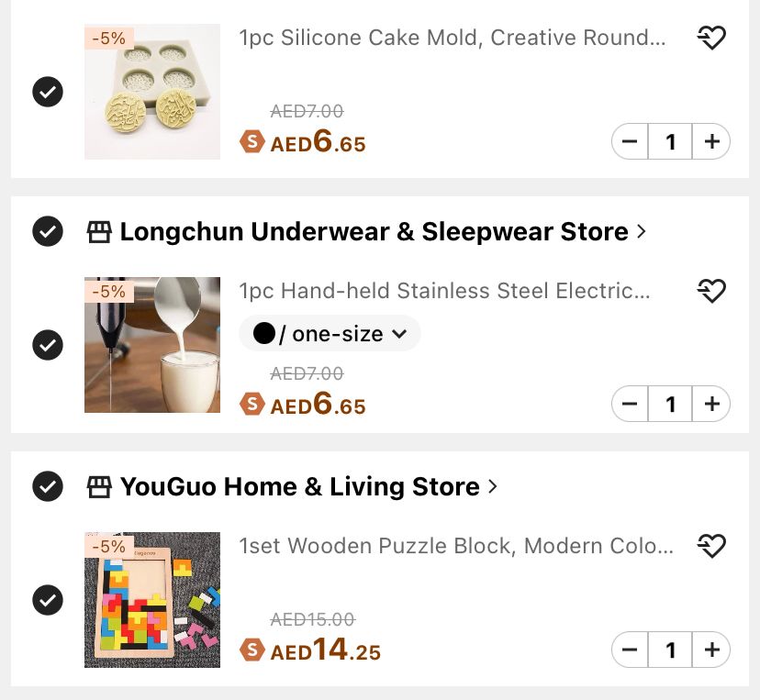Click the milk frother quantity field
This screenshot has width=760, height=700.
click(x=671, y=404)
